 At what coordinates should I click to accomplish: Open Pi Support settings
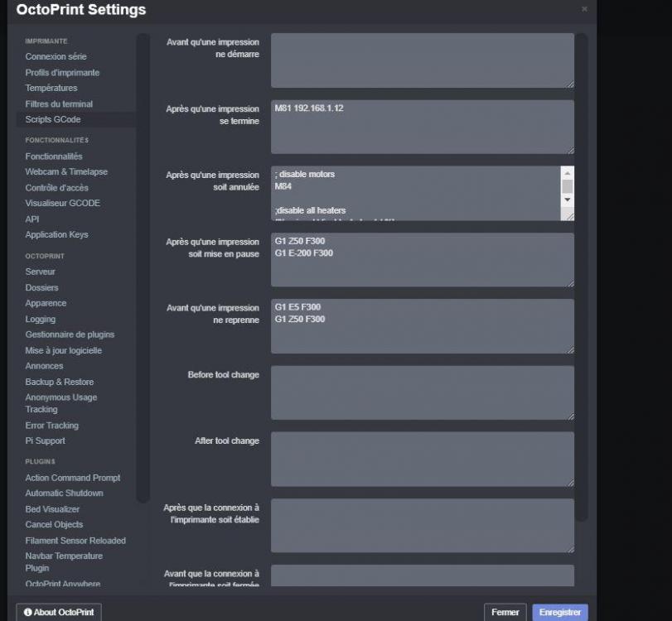click(x=45, y=440)
